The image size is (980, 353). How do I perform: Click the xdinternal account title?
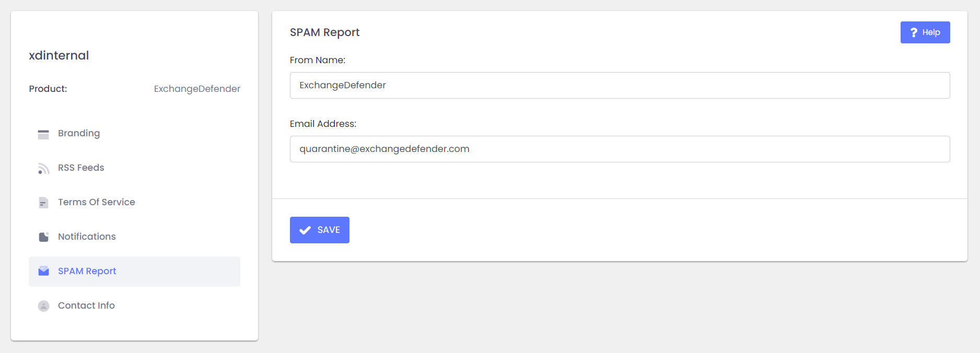(x=59, y=55)
